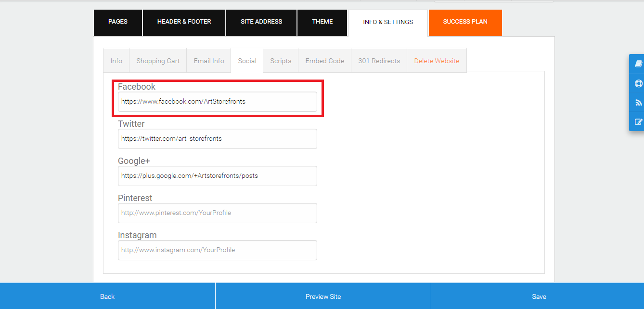Switch to the THEME tab

[x=322, y=21]
